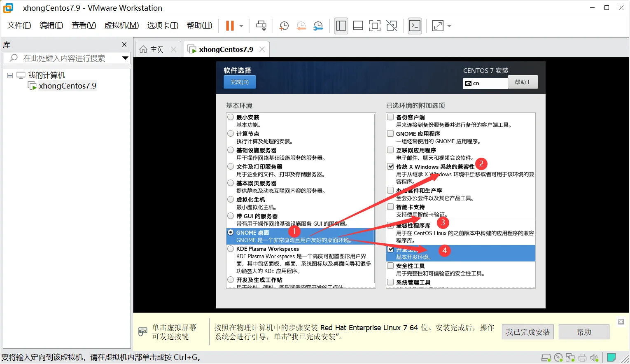Viewport: 630px width, 364px height.
Task: Check the GNOME 应用程序 checkbox
Action: coord(390,133)
